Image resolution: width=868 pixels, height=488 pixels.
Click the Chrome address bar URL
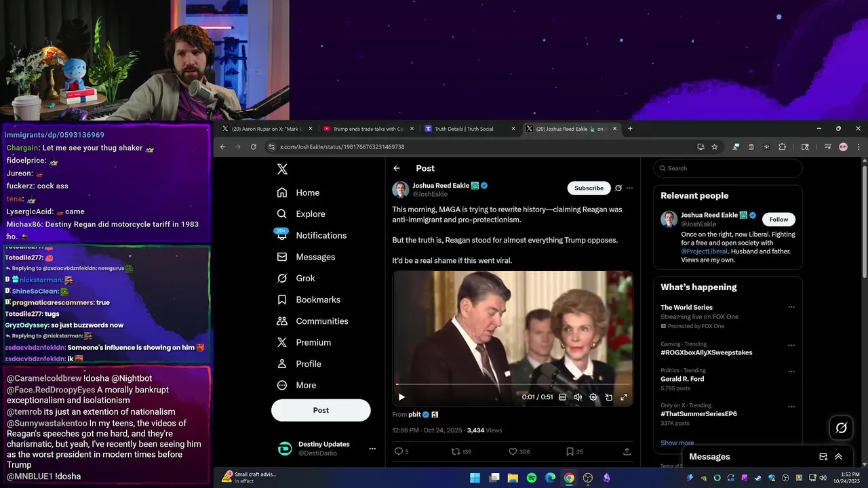pos(342,147)
